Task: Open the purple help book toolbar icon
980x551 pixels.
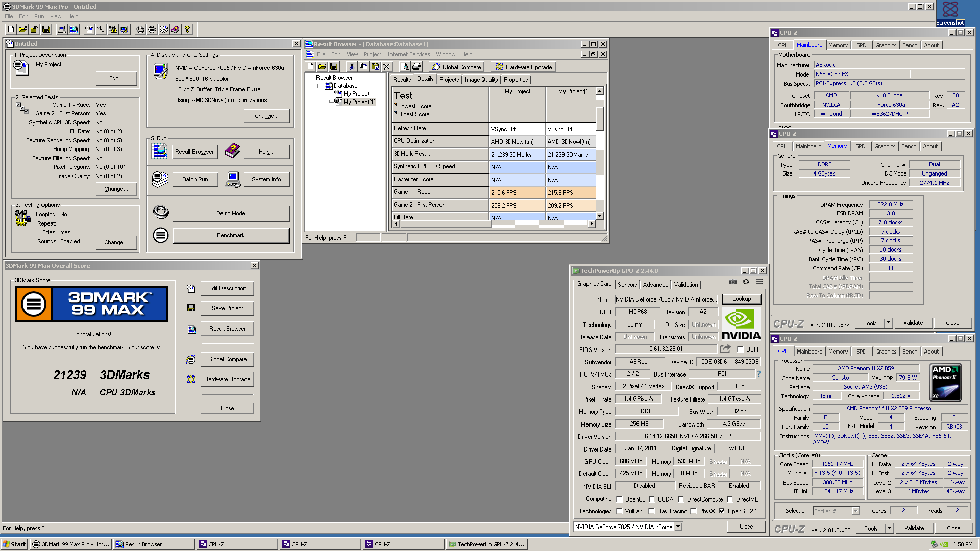Action: coord(176,30)
